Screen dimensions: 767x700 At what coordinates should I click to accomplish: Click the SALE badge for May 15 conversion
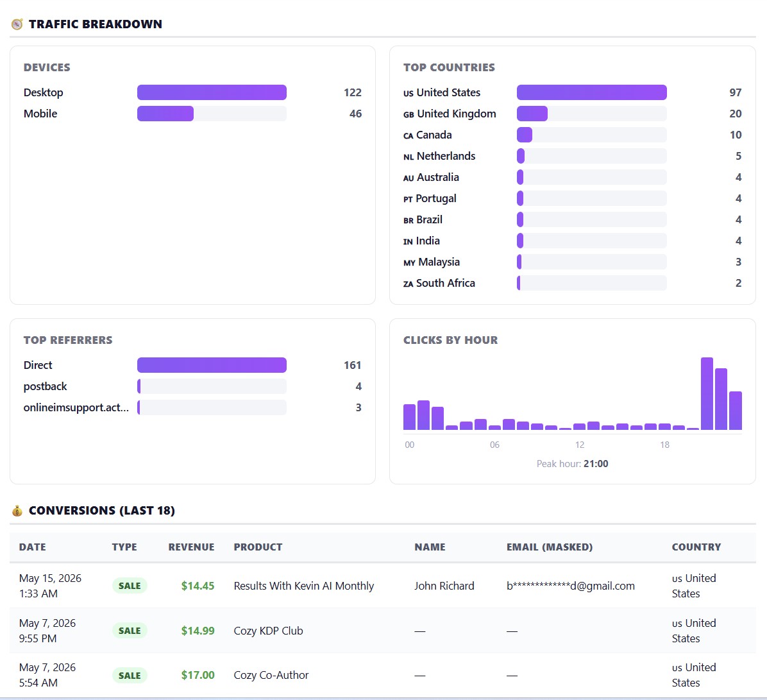pyautogui.click(x=130, y=586)
